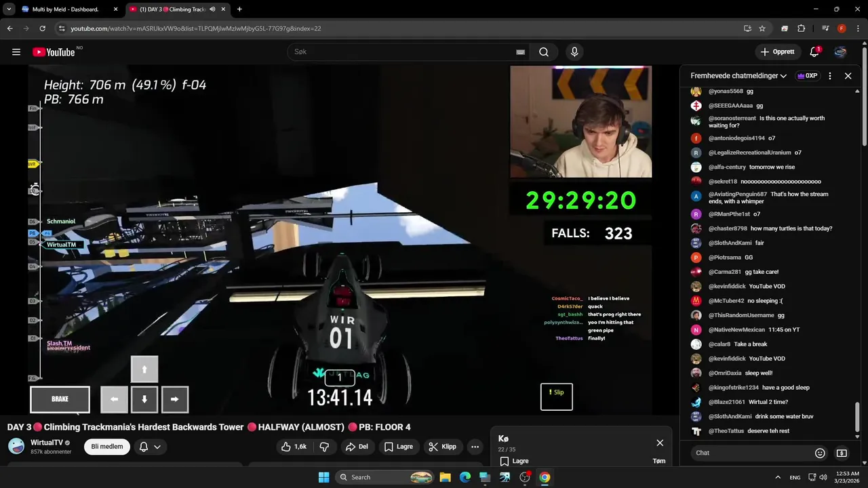Screen dimensions: 868x488
Task: Open chat user @yonas5568 avatar
Action: (696, 91)
